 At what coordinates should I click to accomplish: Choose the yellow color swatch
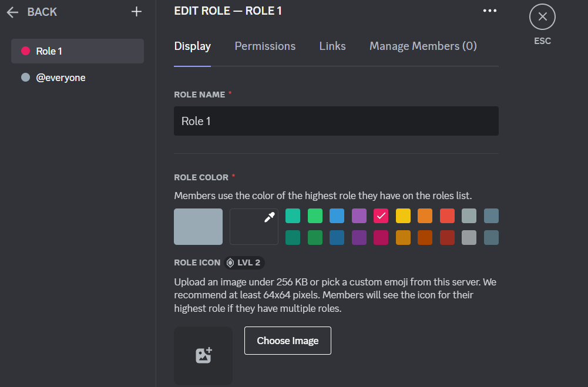point(403,216)
